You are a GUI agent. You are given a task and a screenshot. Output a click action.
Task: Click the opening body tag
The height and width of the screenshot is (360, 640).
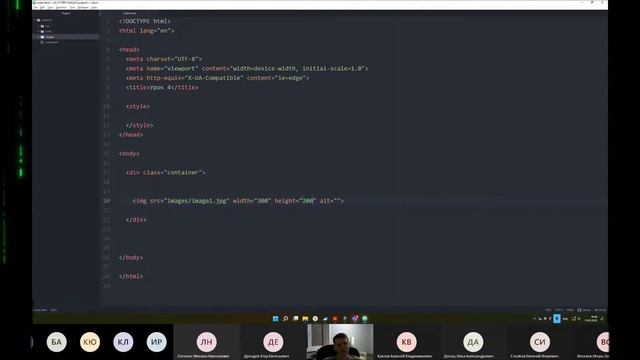(x=129, y=153)
